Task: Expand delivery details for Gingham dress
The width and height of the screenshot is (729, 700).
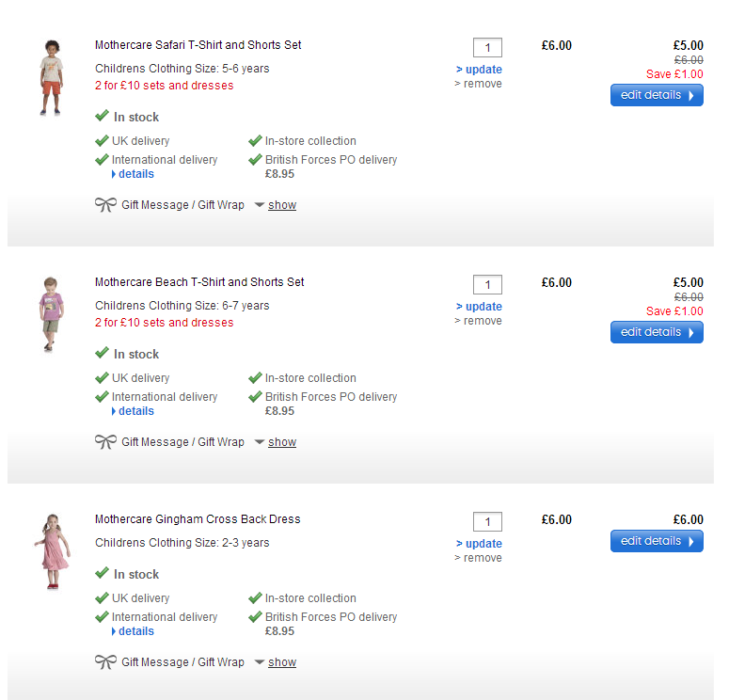Action: 135,631
